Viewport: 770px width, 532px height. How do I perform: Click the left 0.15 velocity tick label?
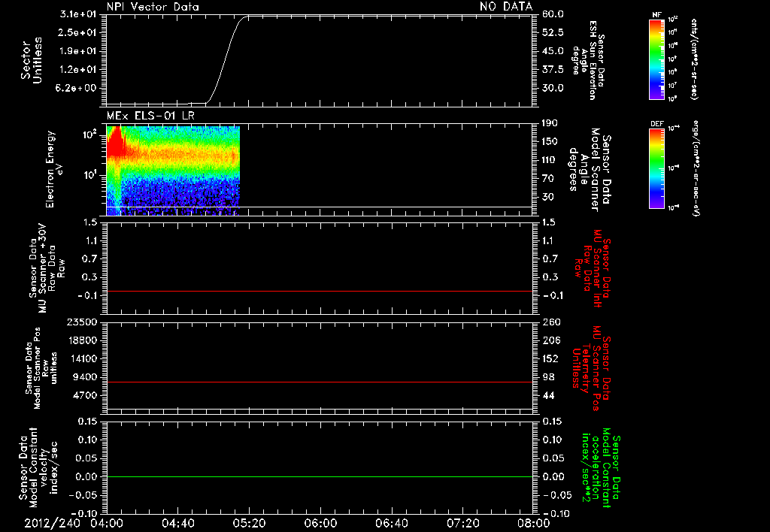pyautogui.click(x=87, y=422)
